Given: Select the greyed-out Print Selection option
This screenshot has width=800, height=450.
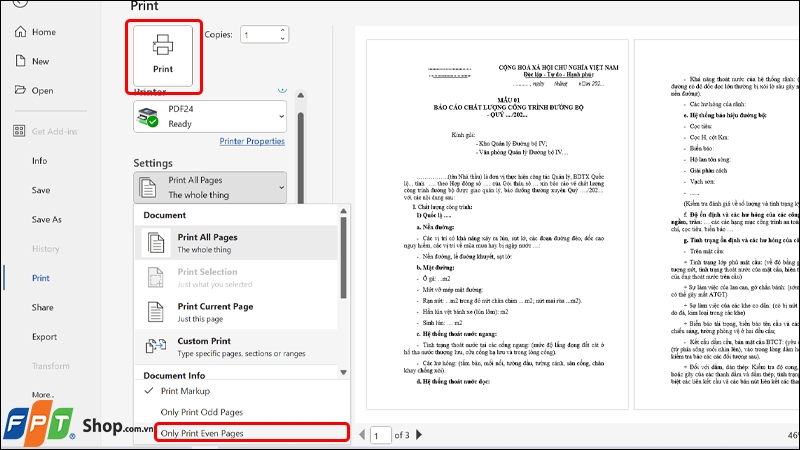Looking at the screenshot, I should 236,277.
